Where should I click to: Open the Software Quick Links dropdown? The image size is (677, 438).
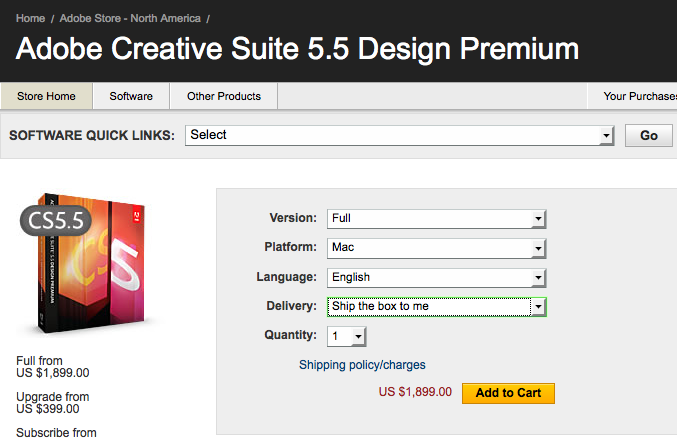(398, 135)
